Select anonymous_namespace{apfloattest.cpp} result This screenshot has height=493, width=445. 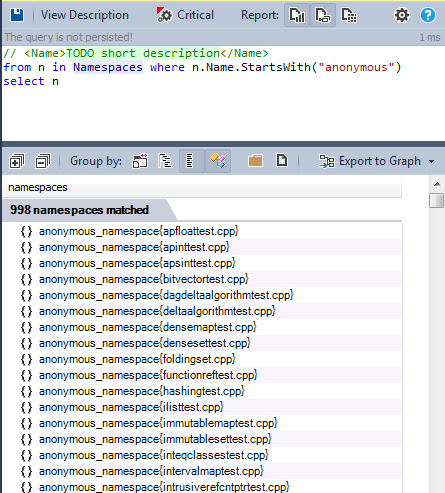click(138, 231)
